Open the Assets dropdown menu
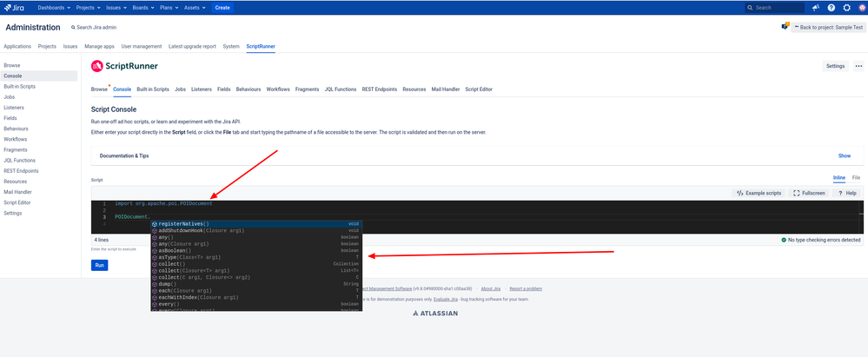This screenshot has height=357, width=868. (195, 8)
